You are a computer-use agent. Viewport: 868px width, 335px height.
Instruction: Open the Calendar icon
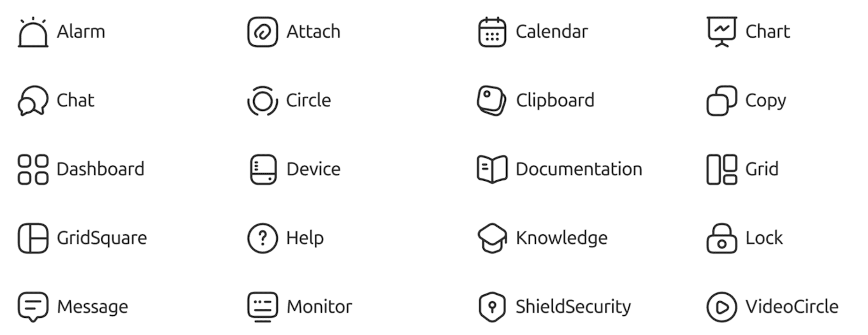[x=492, y=32]
